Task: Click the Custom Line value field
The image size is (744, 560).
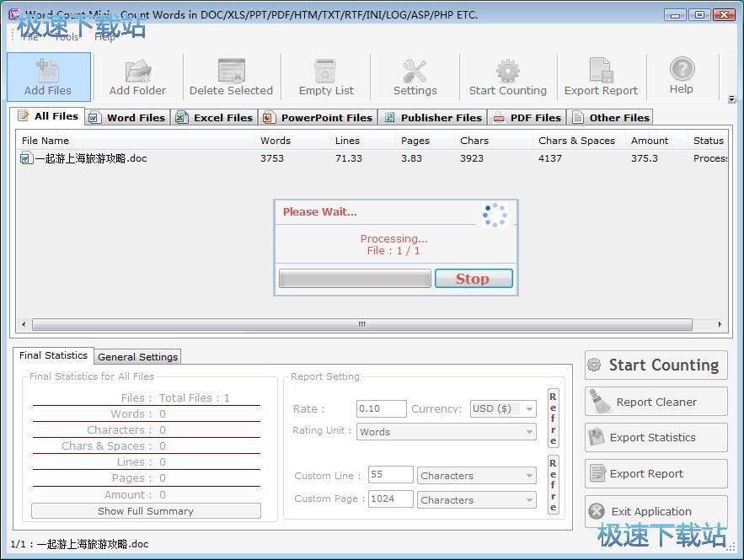Action: [x=390, y=475]
